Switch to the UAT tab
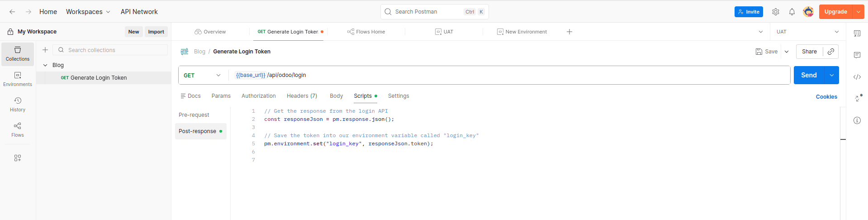 pos(444,32)
